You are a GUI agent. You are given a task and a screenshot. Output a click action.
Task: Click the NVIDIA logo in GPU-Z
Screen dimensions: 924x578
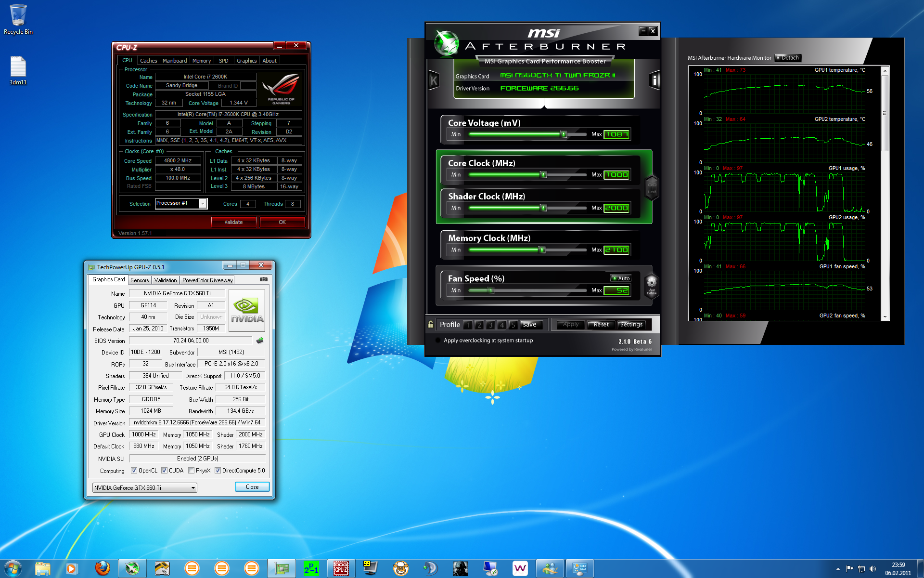[247, 310]
